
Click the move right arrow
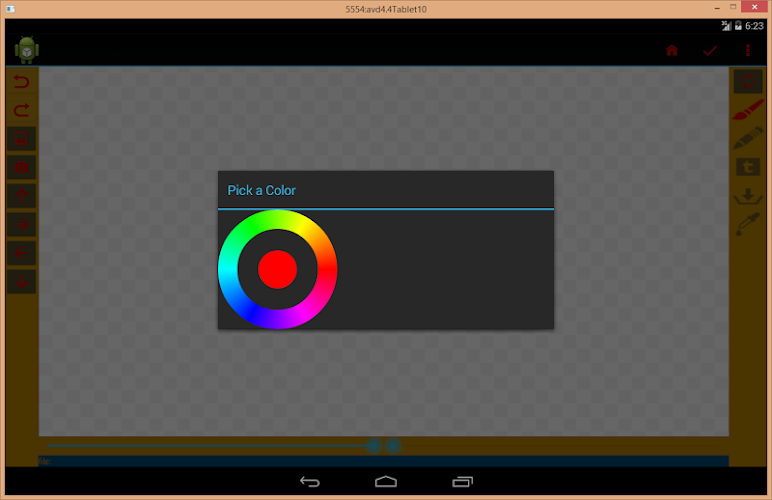tap(21, 224)
